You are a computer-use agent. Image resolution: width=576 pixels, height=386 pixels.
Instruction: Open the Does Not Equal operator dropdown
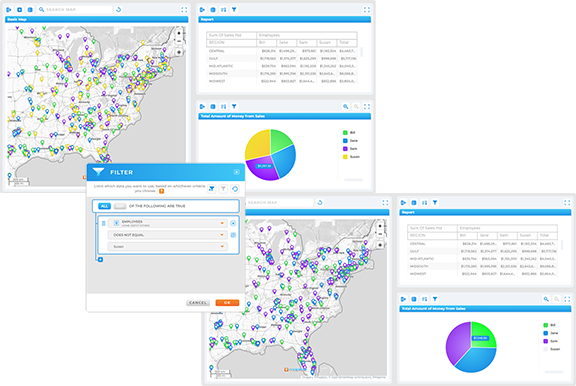pyautogui.click(x=168, y=235)
